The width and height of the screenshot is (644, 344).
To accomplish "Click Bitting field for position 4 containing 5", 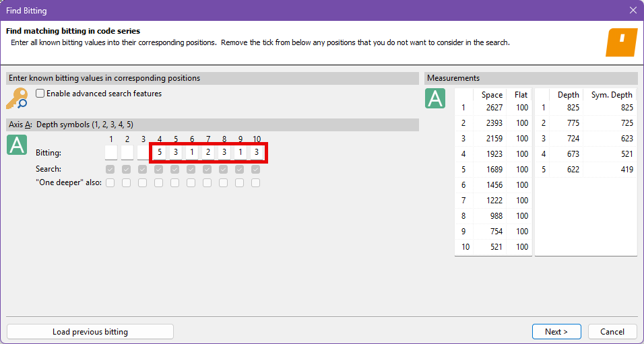I will pyautogui.click(x=159, y=153).
